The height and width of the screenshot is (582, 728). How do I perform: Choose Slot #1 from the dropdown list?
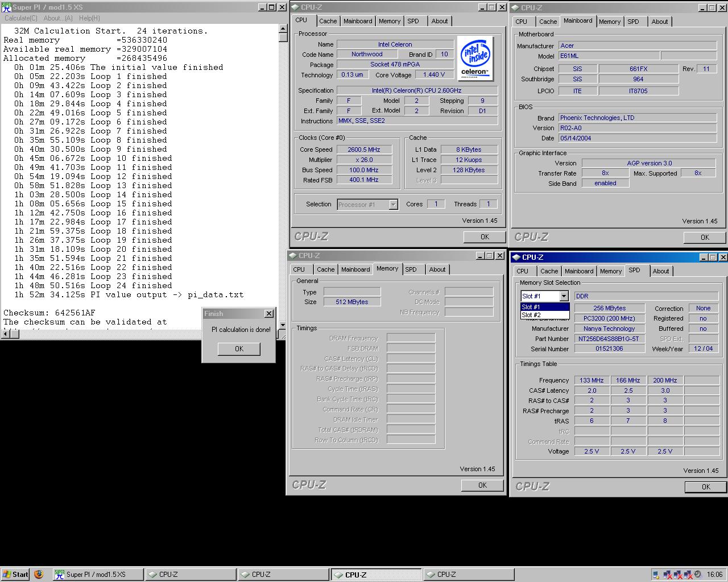coord(545,307)
